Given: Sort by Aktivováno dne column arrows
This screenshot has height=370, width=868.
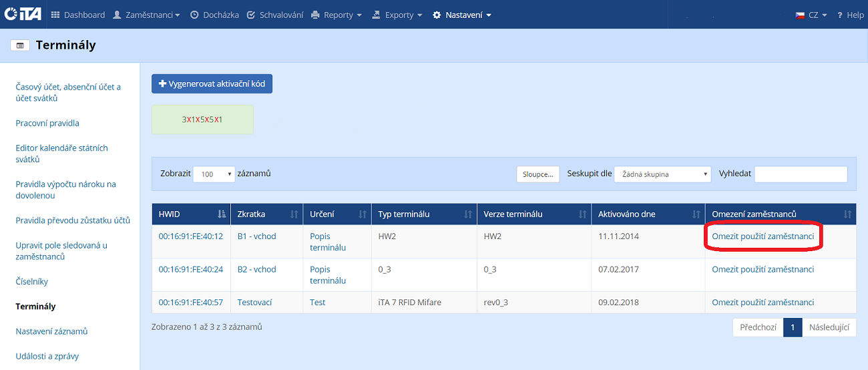Looking at the screenshot, I should (x=696, y=214).
